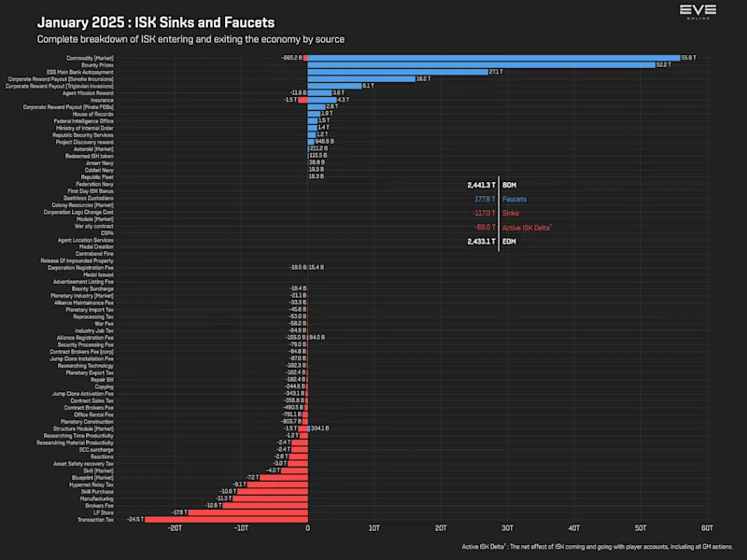747x560 pixels.
Task: Select the '2,433.1 T' EOM figure
Action: (x=481, y=242)
